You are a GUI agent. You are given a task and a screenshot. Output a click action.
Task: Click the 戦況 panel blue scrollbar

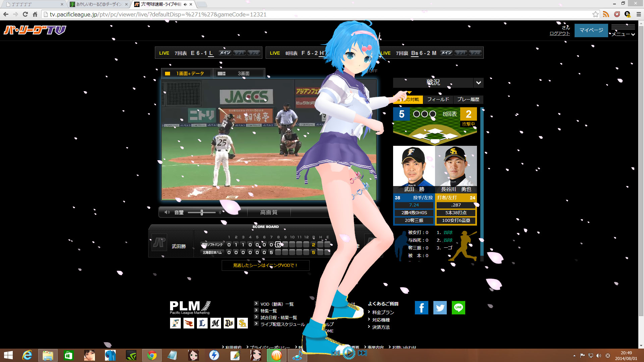[x=482, y=182]
